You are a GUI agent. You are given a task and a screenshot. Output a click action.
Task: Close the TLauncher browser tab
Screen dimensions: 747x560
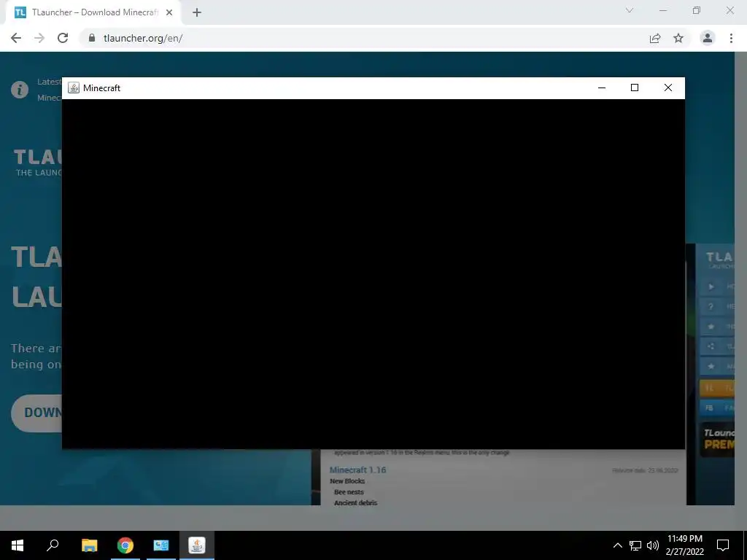(169, 12)
